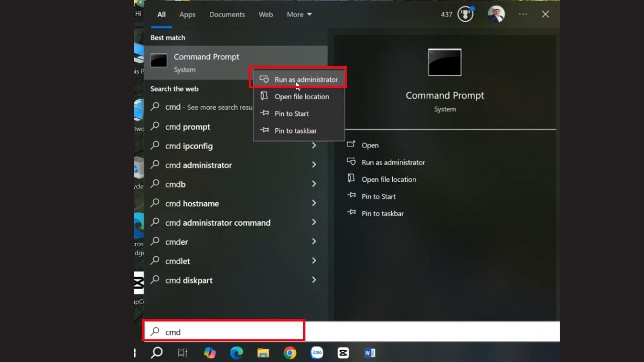Launch Microsoft Word from the taskbar

point(370,352)
